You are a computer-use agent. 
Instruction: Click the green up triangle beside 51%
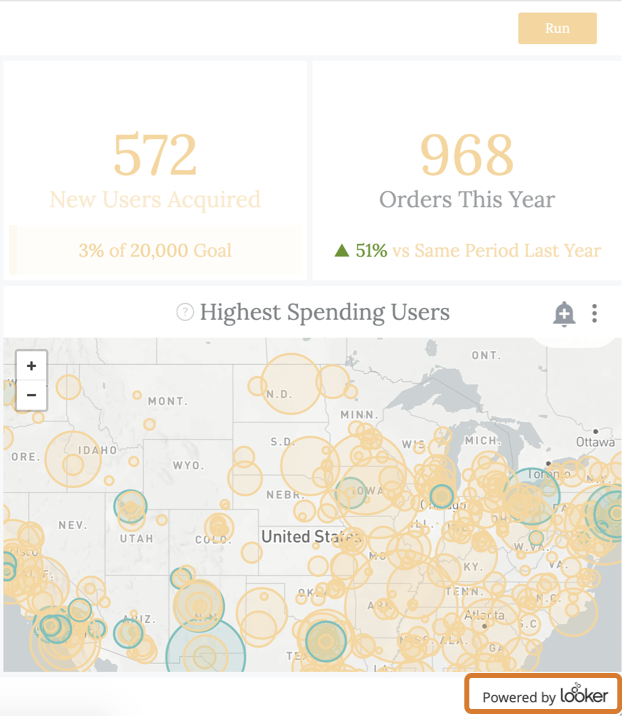(342, 250)
